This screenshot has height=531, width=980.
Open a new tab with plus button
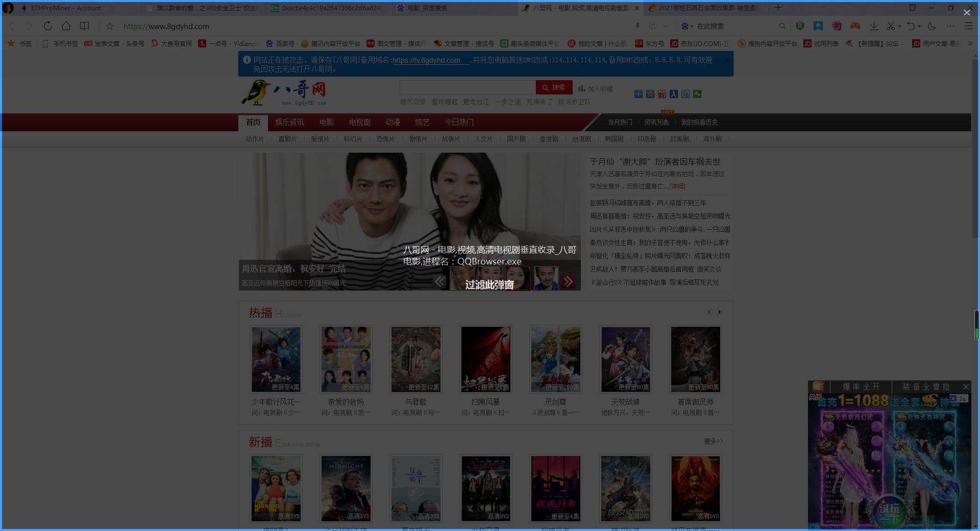tap(778, 8)
